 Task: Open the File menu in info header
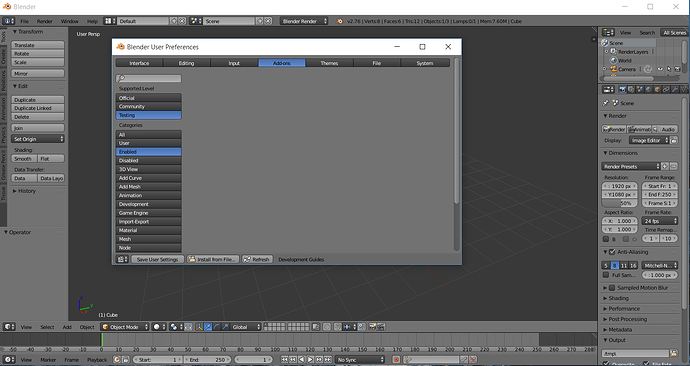point(25,21)
